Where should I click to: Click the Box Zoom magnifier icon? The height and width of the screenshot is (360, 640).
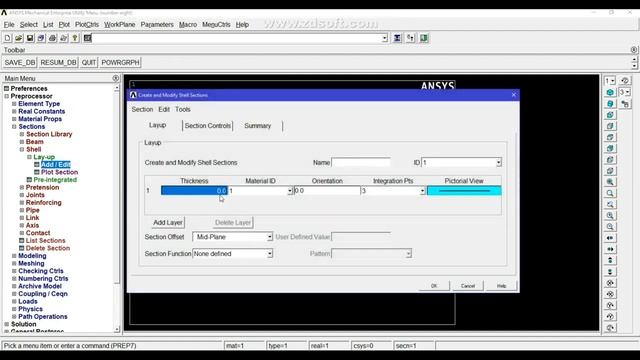click(x=610, y=193)
